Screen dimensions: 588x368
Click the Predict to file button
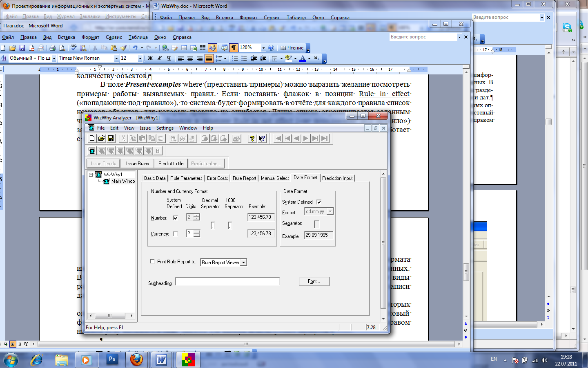pyautogui.click(x=171, y=164)
